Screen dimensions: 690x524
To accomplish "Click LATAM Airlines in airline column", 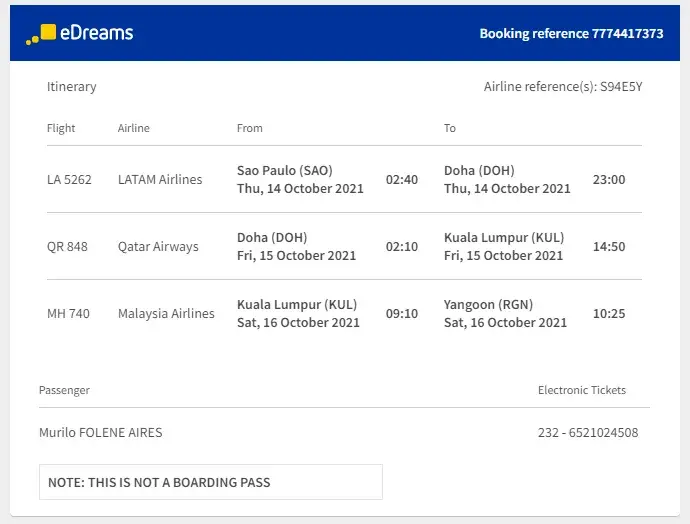I will [160, 180].
